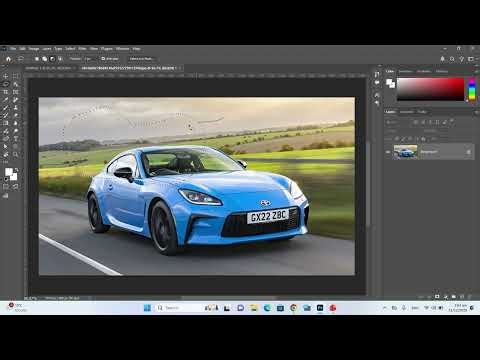Image resolution: width=480 pixels, height=360 pixels.
Task: Add a layer mask from Layers panel
Action: coord(437,296)
